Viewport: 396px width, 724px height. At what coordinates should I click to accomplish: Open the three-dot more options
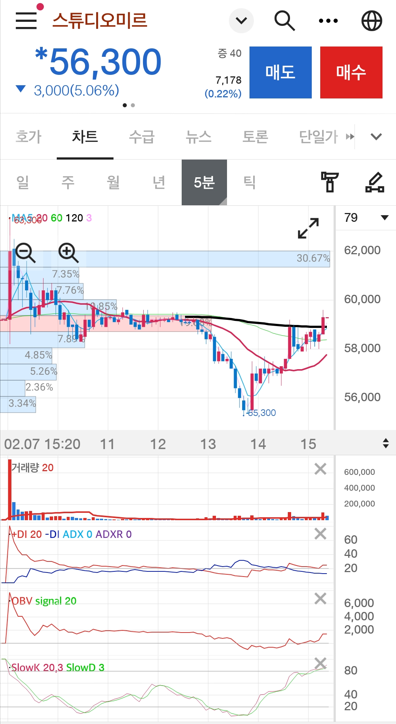pos(328,21)
